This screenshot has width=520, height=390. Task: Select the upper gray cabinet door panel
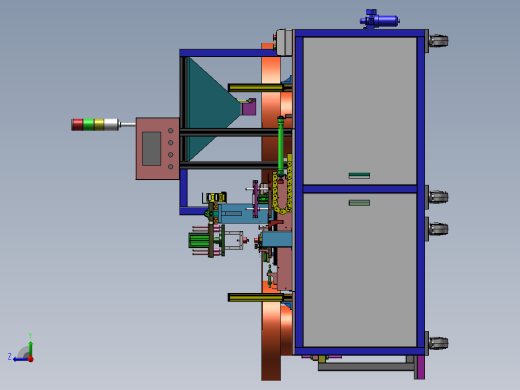360,111
